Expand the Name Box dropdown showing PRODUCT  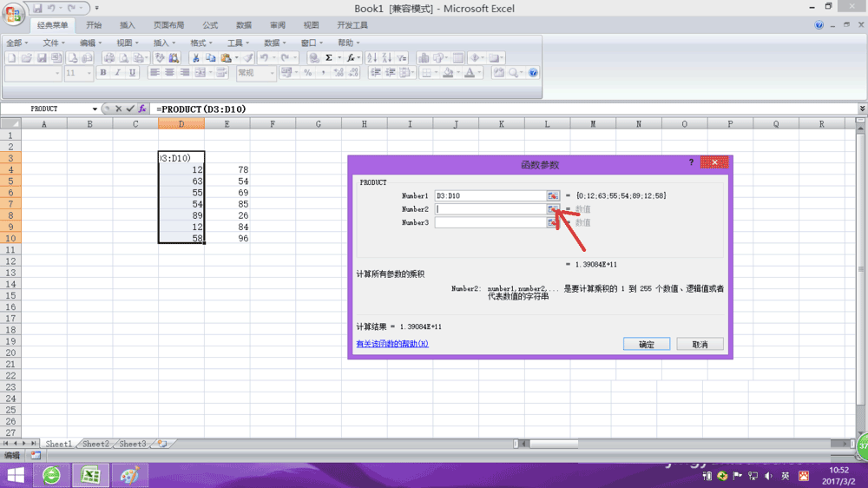coord(95,109)
